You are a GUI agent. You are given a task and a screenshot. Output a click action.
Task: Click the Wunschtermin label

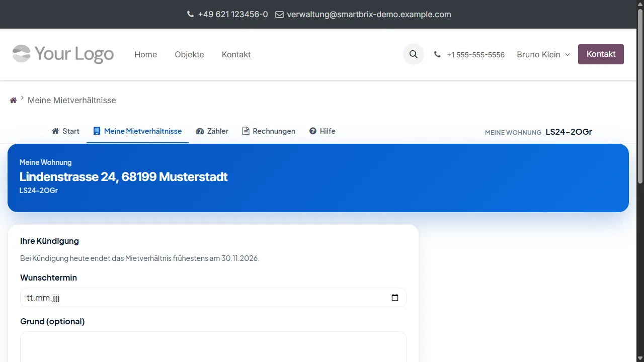coord(48,278)
